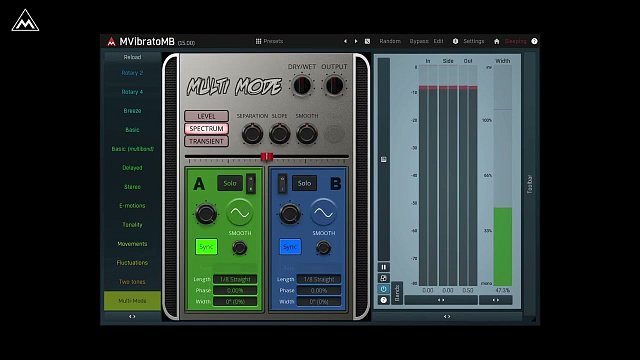The width and height of the screenshot is (640, 360).
Task: Go to the previous preset arrow
Action: 345,41
